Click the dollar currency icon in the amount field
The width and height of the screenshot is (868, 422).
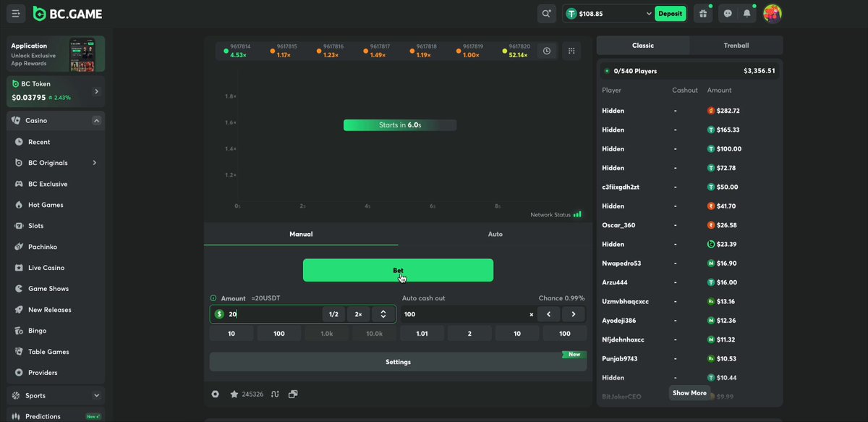(x=219, y=314)
